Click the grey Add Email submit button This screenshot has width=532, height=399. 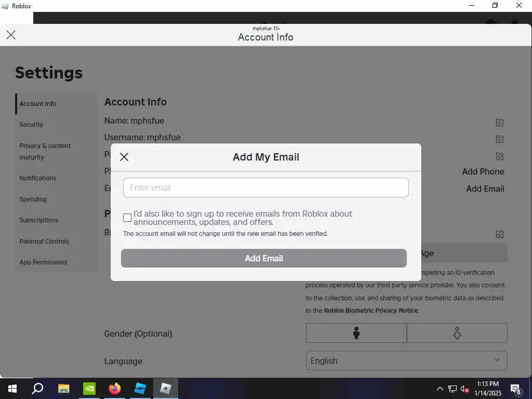[x=263, y=258]
